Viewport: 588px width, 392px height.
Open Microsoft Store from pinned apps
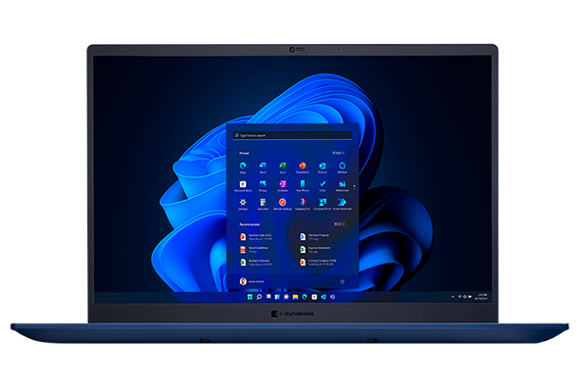pyautogui.click(x=243, y=185)
